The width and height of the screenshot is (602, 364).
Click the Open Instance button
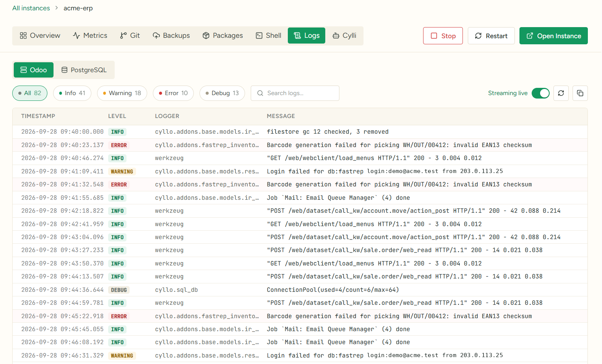coord(553,36)
